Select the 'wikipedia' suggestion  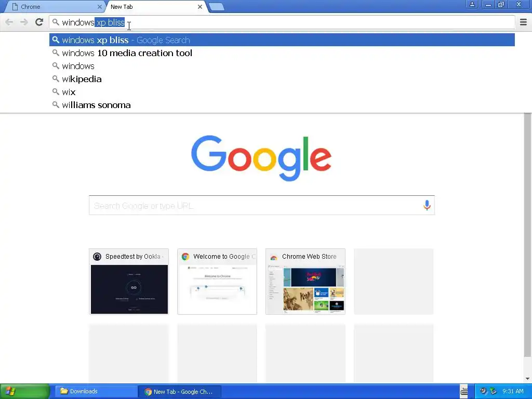pyautogui.click(x=282, y=79)
